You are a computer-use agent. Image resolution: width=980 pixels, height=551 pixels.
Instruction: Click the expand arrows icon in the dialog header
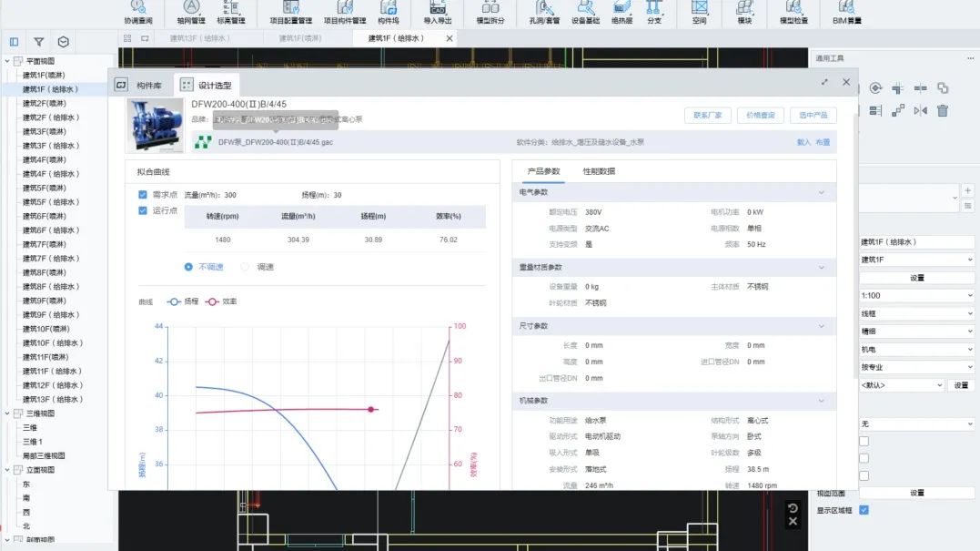coord(824,82)
